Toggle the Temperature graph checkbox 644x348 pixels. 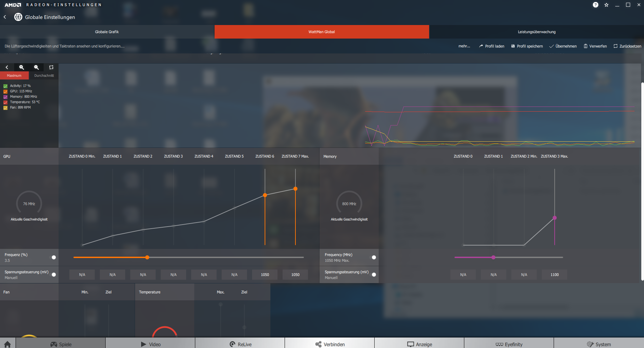(x=5, y=102)
